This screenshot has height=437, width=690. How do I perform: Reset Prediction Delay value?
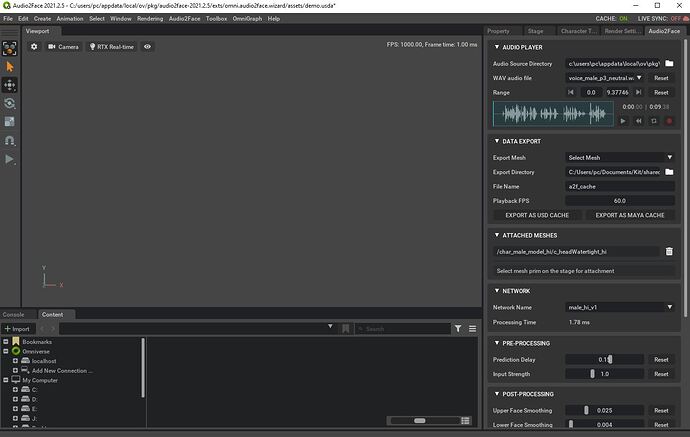point(661,360)
